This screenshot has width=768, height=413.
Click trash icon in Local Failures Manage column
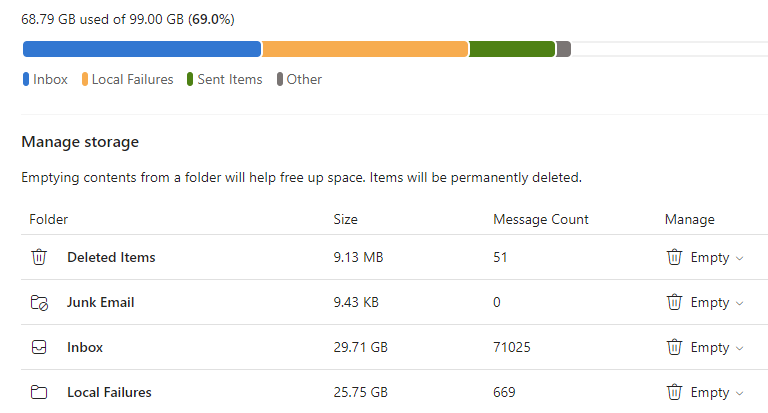674,392
